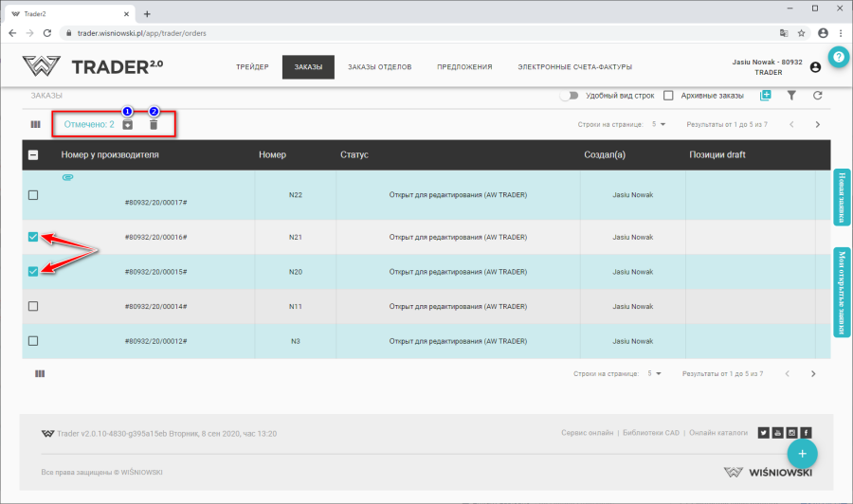Toggle the Удобный вид строк switch

(569, 96)
